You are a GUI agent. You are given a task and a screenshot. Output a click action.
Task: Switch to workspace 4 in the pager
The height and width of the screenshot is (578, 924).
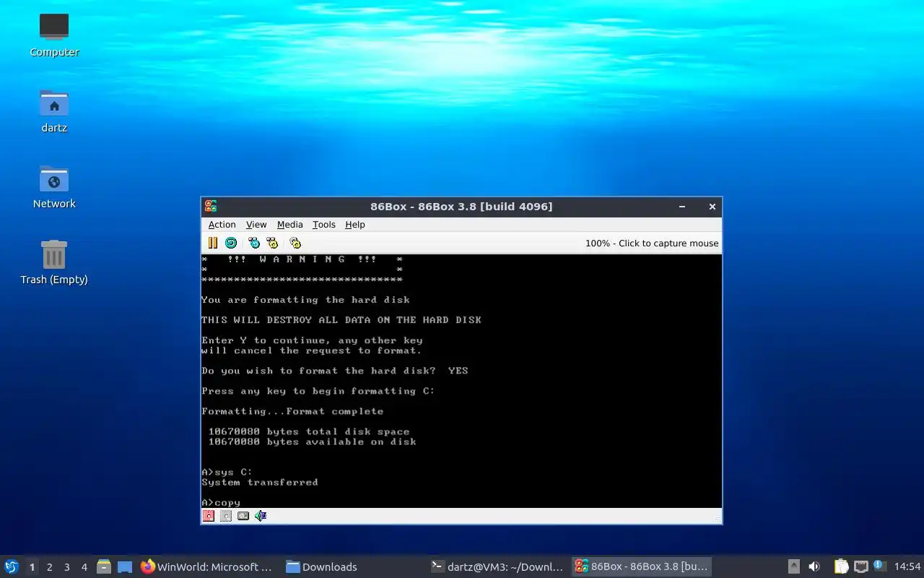click(84, 567)
